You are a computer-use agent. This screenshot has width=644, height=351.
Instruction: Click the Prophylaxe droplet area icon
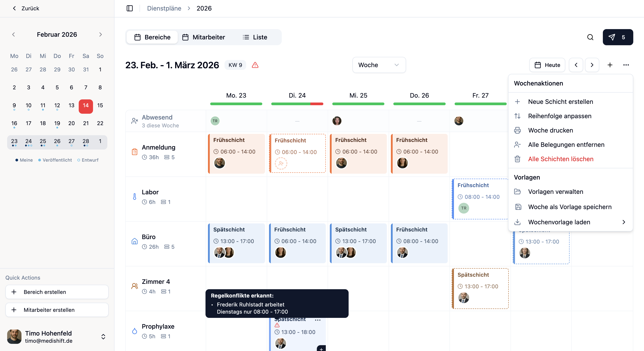[134, 331]
